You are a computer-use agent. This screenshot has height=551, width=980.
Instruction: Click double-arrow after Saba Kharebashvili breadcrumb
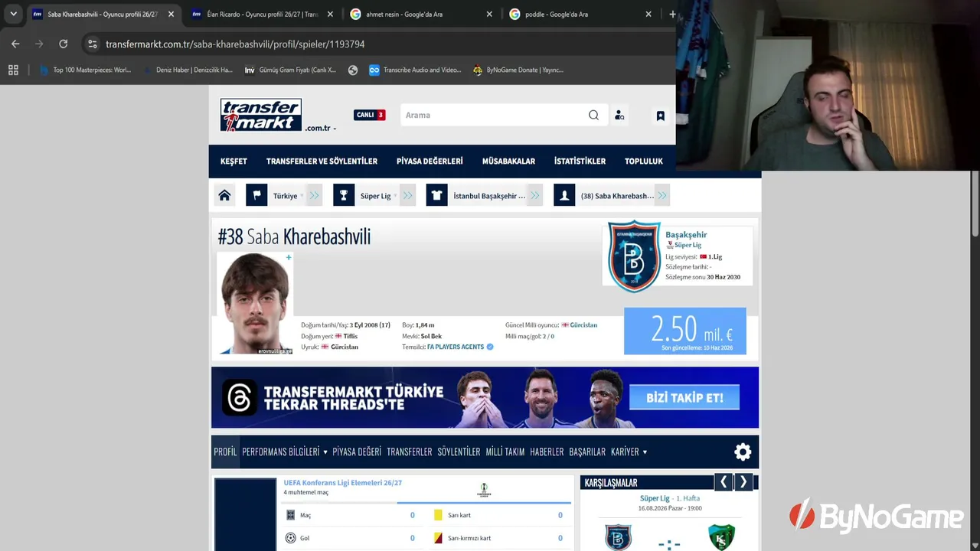[x=662, y=196]
